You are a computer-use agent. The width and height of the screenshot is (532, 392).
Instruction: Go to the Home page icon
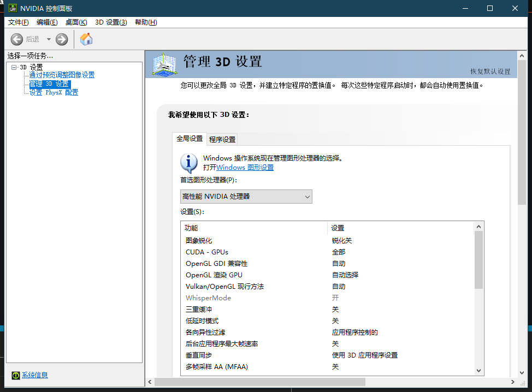coord(86,39)
